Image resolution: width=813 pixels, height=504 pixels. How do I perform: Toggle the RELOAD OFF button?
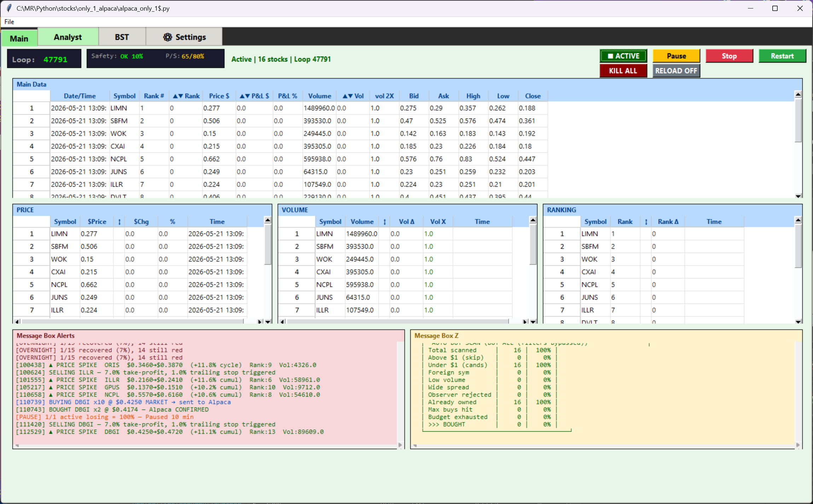[x=676, y=71]
